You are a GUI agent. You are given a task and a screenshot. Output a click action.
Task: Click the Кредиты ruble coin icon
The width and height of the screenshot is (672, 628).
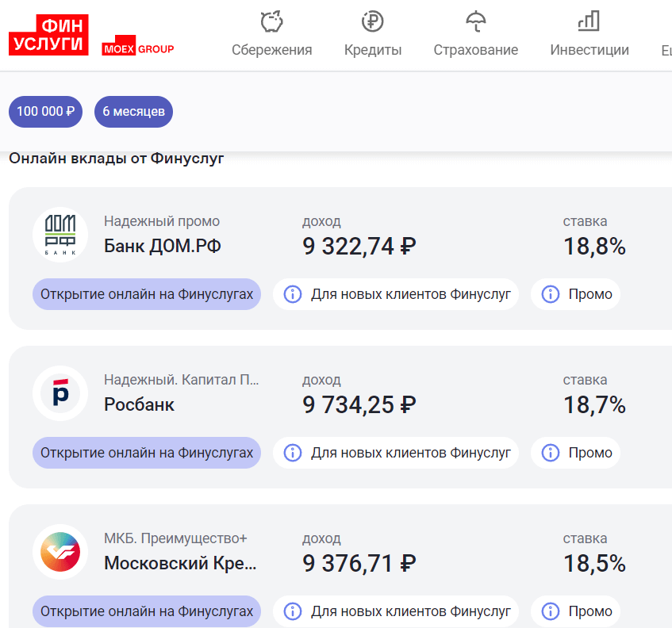click(373, 22)
